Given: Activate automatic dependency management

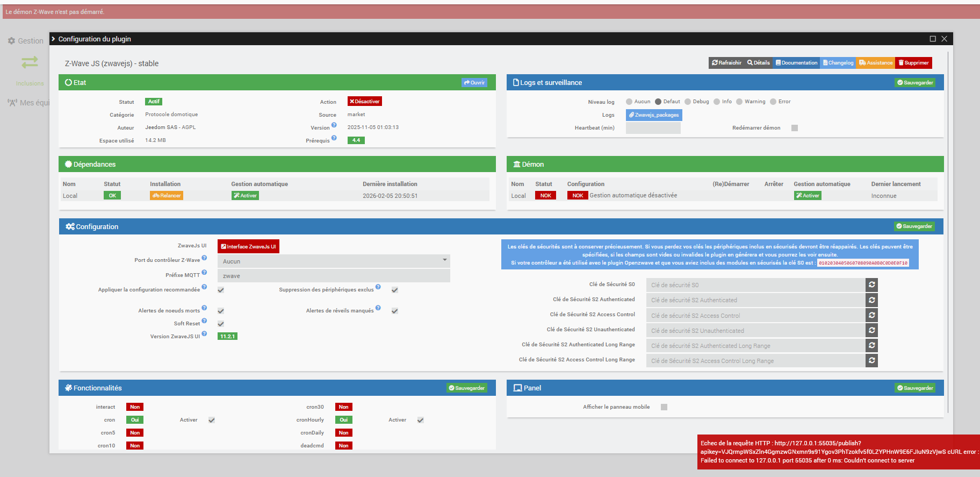Looking at the screenshot, I should (245, 196).
